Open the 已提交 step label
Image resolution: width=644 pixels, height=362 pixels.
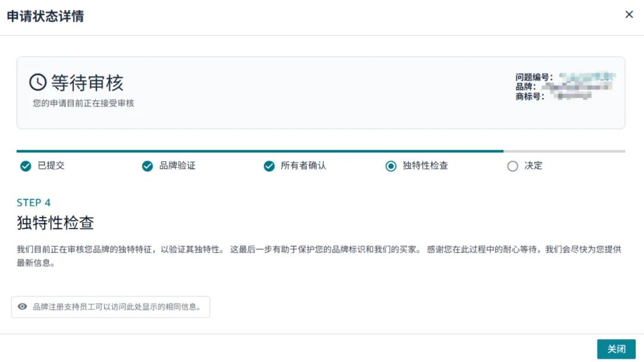click(51, 166)
